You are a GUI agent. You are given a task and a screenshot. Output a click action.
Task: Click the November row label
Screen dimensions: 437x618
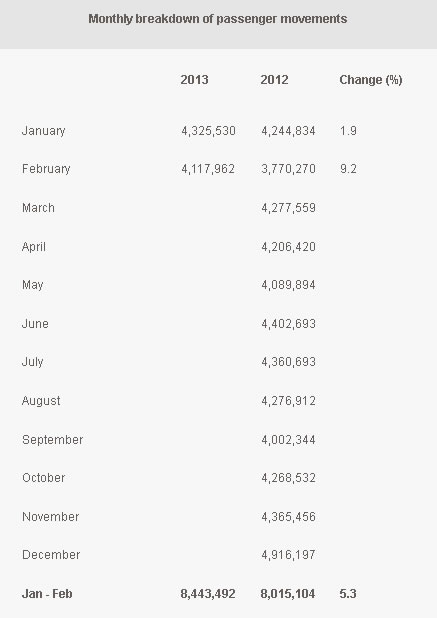pos(50,517)
